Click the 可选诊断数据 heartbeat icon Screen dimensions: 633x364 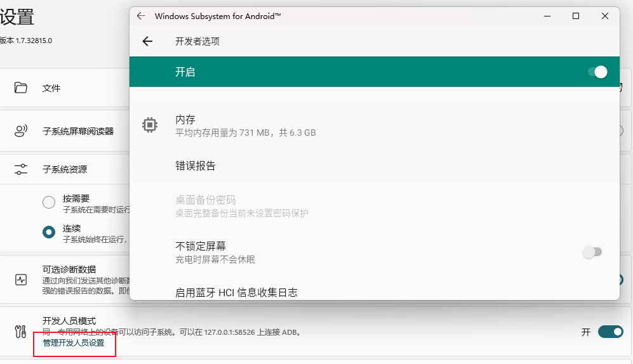tap(21, 280)
